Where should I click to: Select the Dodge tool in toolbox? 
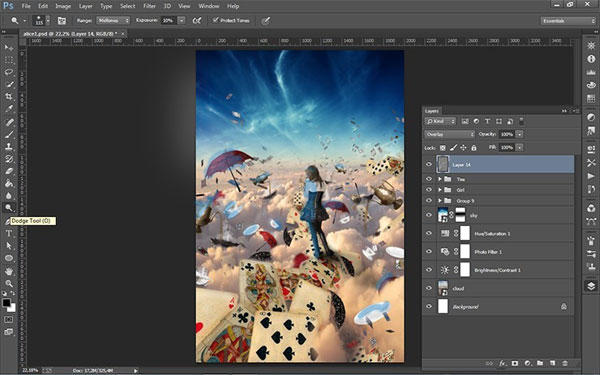click(8, 208)
